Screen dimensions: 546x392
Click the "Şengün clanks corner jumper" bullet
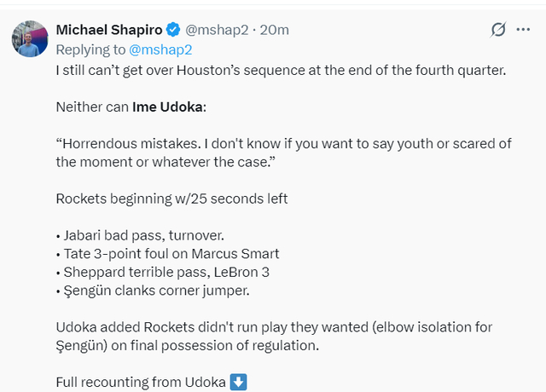point(154,291)
